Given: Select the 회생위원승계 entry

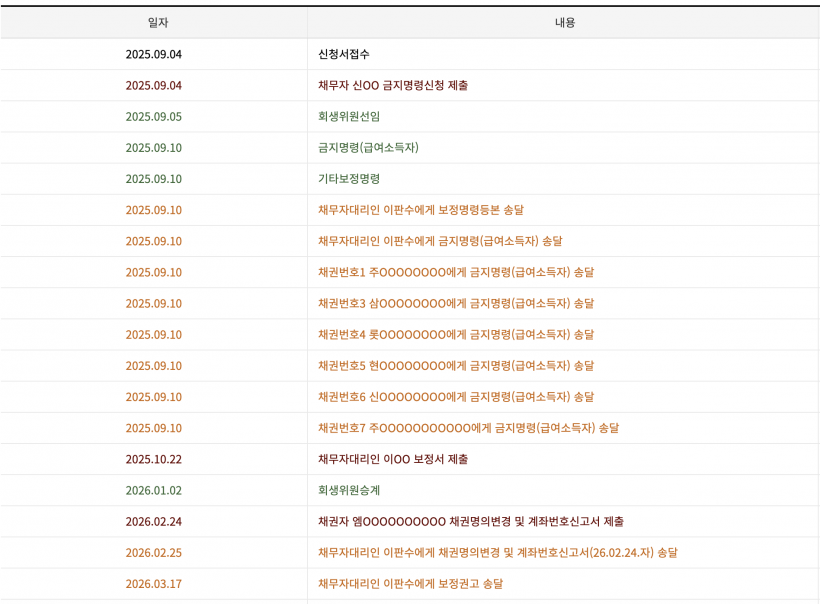Looking at the screenshot, I should click(349, 490).
